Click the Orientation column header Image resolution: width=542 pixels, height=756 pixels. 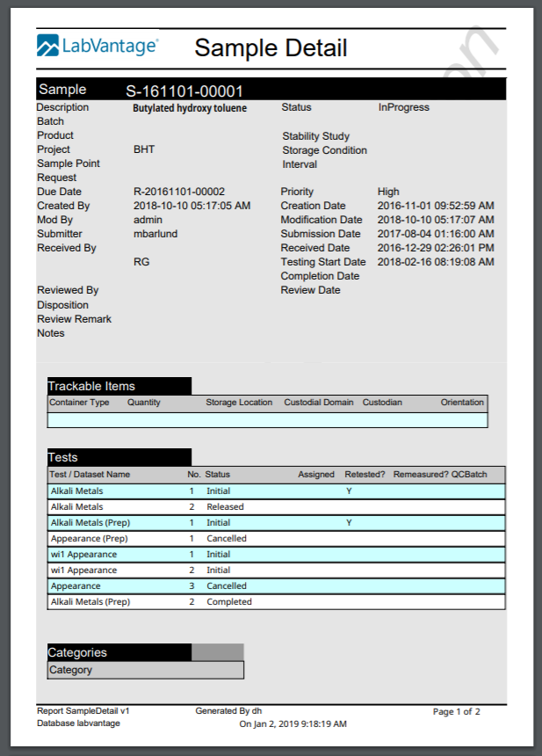pos(462,402)
